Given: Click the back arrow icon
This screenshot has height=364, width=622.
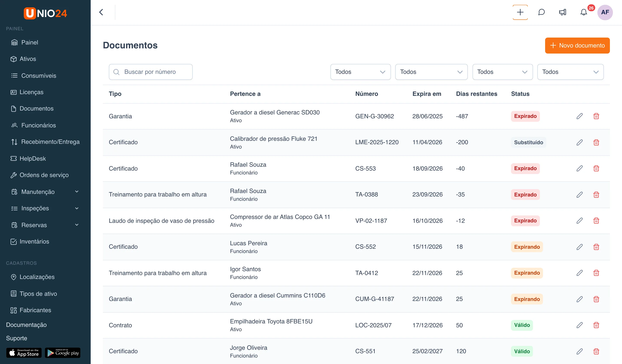Looking at the screenshot, I should click(101, 12).
